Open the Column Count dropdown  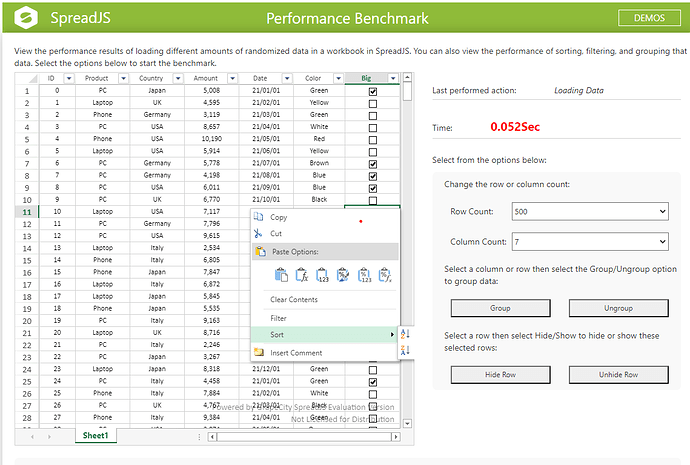pyautogui.click(x=588, y=241)
